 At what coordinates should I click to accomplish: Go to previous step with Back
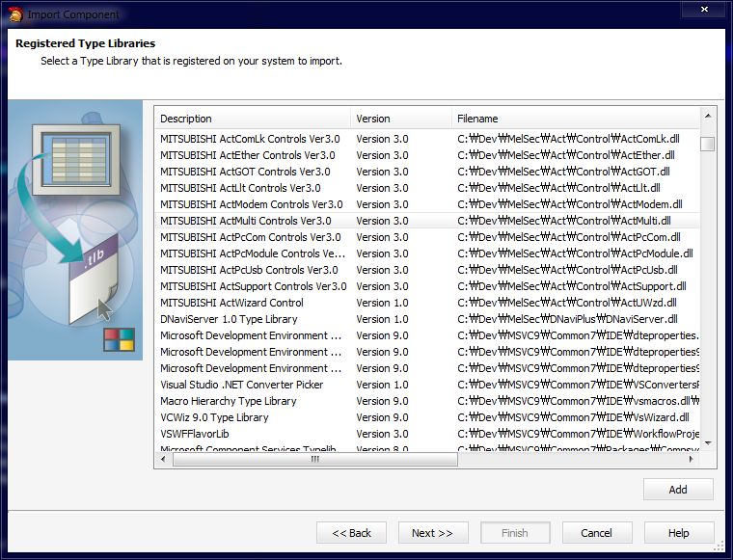tap(351, 533)
